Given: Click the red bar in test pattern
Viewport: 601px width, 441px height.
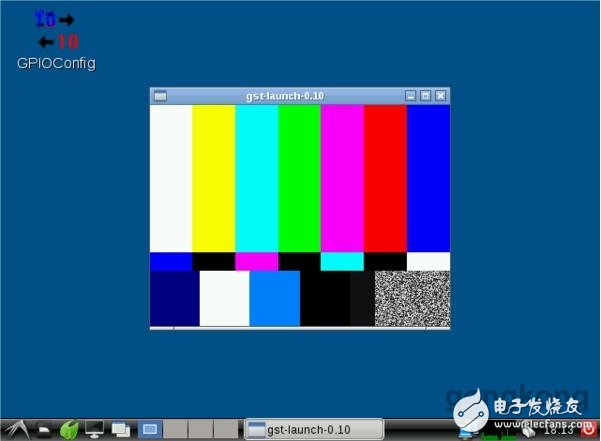Looking at the screenshot, I should pyautogui.click(x=385, y=178).
